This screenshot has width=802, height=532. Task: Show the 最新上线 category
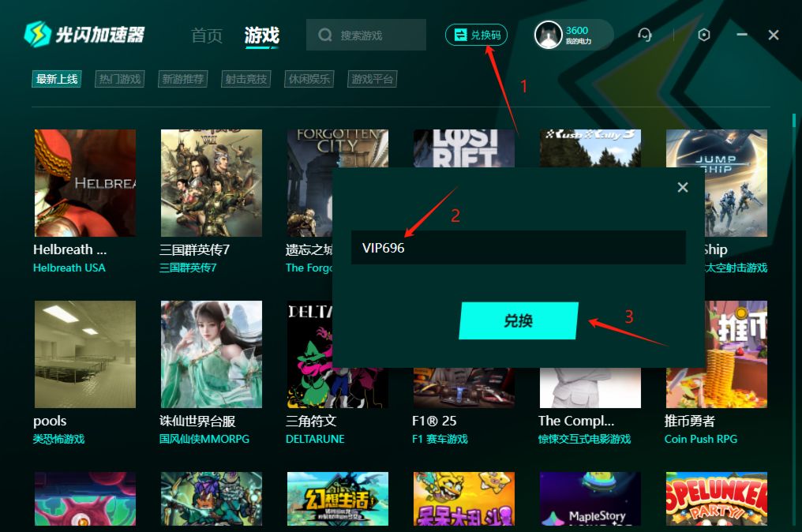pos(57,79)
